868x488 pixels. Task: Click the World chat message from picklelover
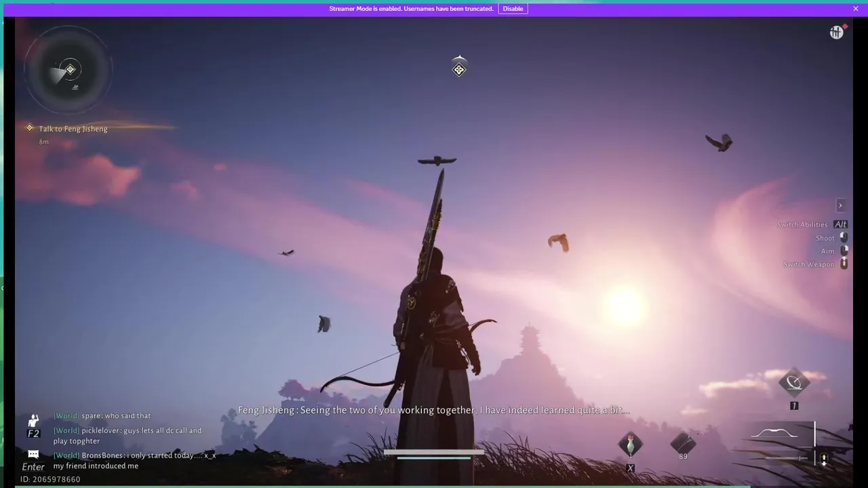click(127, 436)
